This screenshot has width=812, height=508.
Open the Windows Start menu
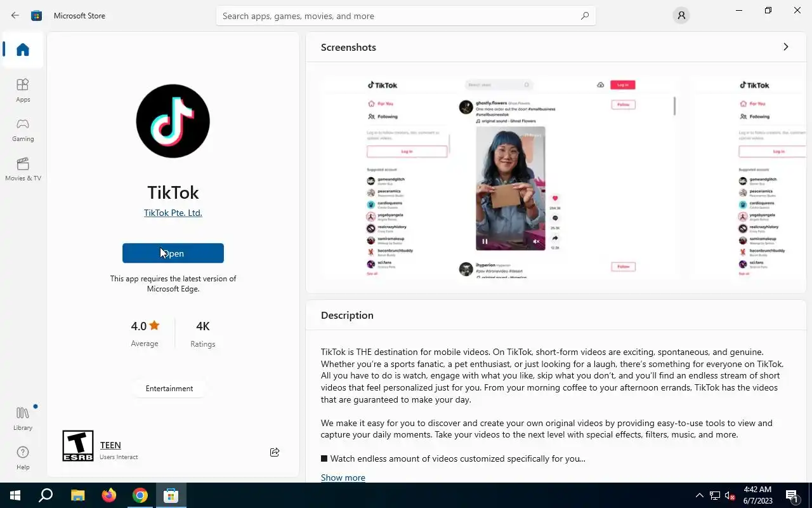(x=15, y=495)
